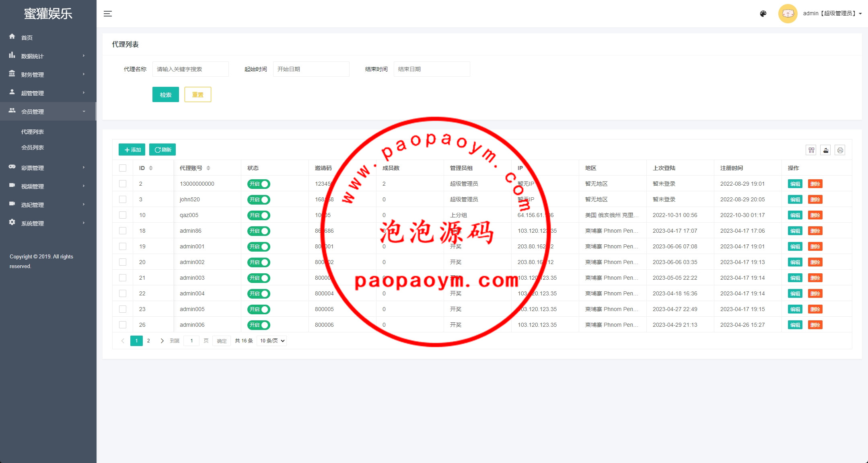Open the 10 条/页 page size dropdown

coord(272,341)
